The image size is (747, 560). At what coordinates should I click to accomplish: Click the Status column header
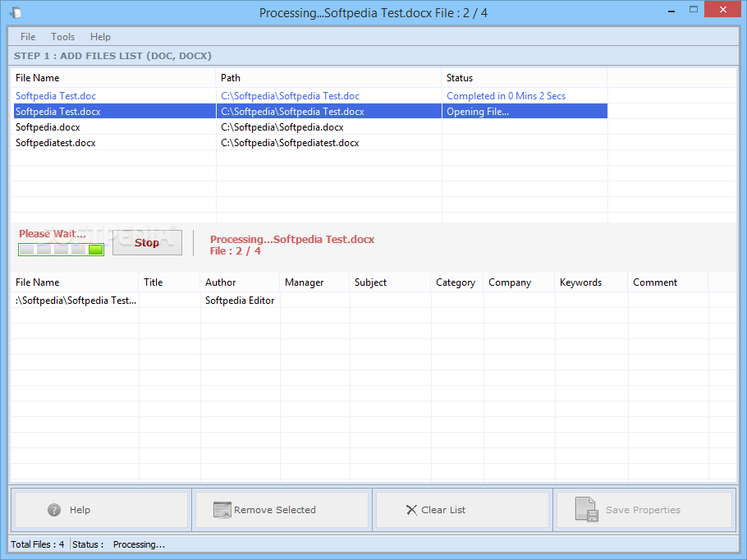[525, 78]
